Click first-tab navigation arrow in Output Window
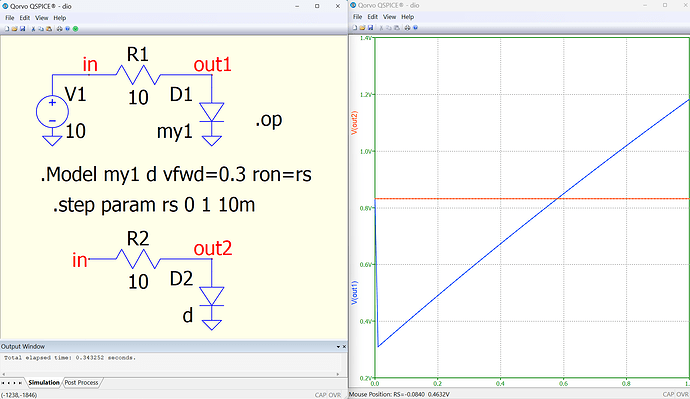This screenshot has height=399, width=690. 3,383
